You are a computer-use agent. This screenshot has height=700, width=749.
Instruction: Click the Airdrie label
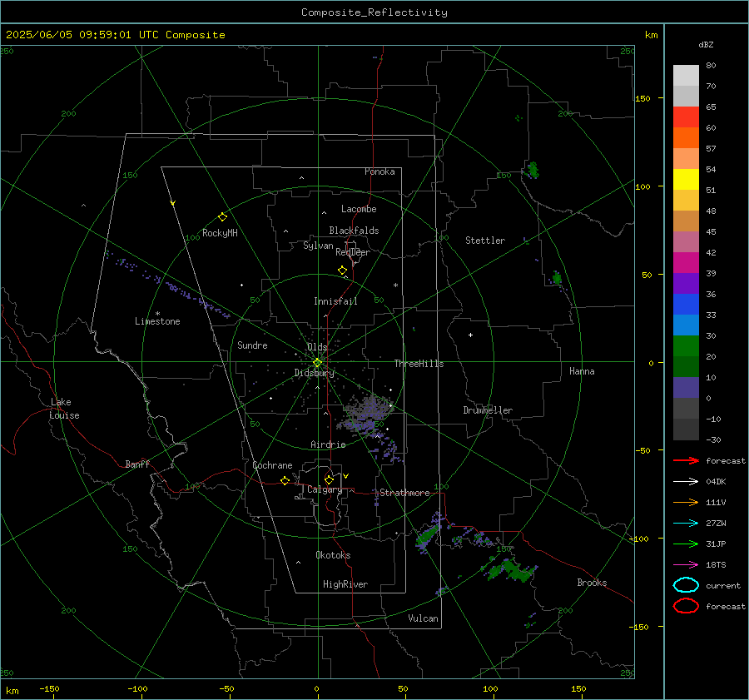pyautogui.click(x=328, y=444)
